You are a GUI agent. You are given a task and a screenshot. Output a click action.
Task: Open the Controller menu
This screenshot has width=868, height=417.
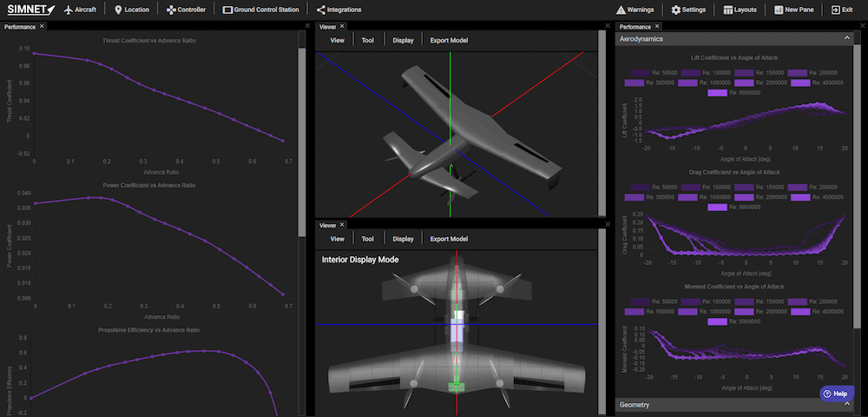[186, 10]
